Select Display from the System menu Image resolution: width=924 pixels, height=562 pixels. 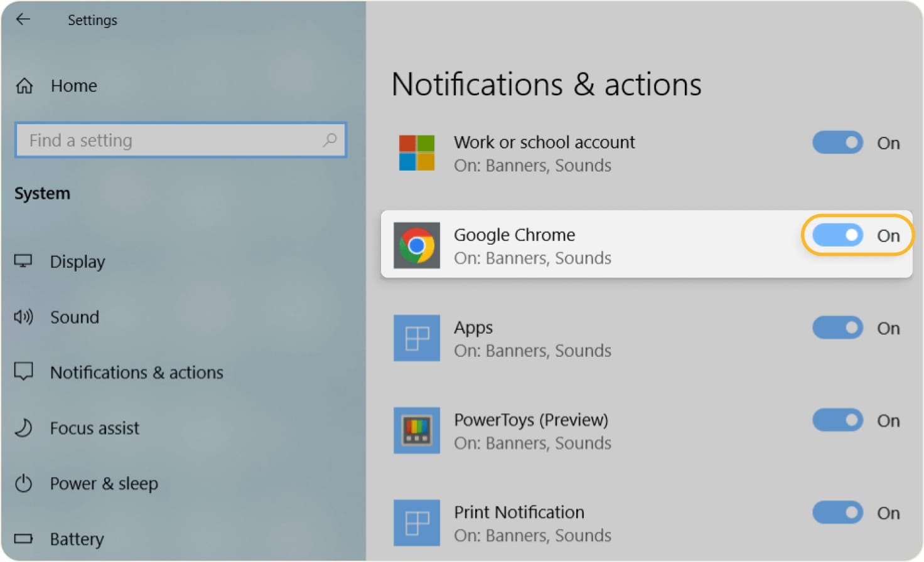point(77,262)
